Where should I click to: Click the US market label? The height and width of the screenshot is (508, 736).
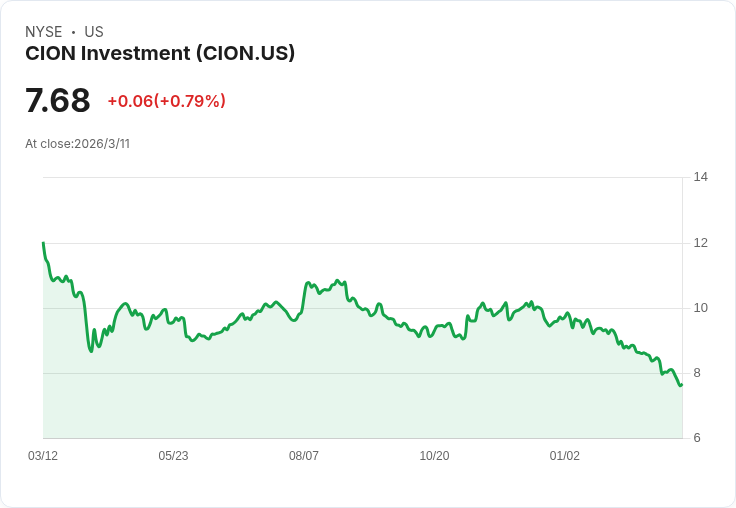(x=94, y=32)
